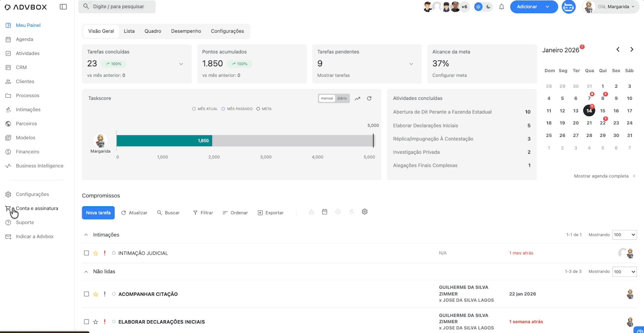Click the calendar icon in tasks toolbar

click(x=324, y=212)
